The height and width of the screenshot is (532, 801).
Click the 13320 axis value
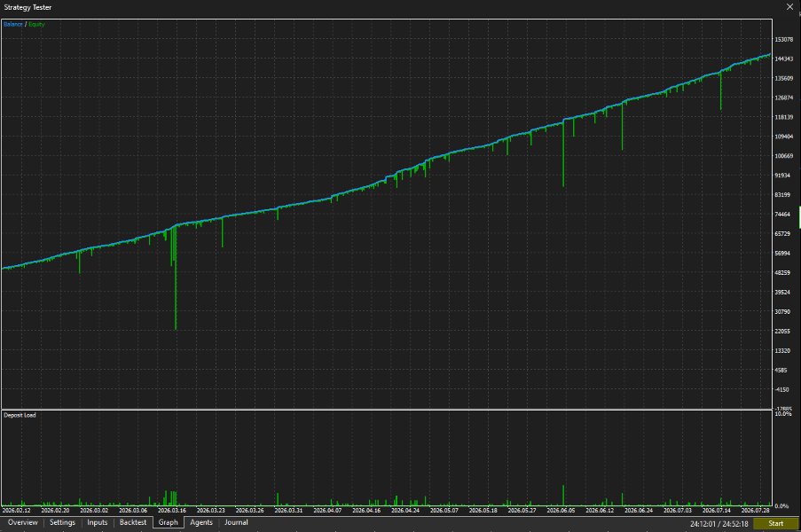[x=782, y=351]
